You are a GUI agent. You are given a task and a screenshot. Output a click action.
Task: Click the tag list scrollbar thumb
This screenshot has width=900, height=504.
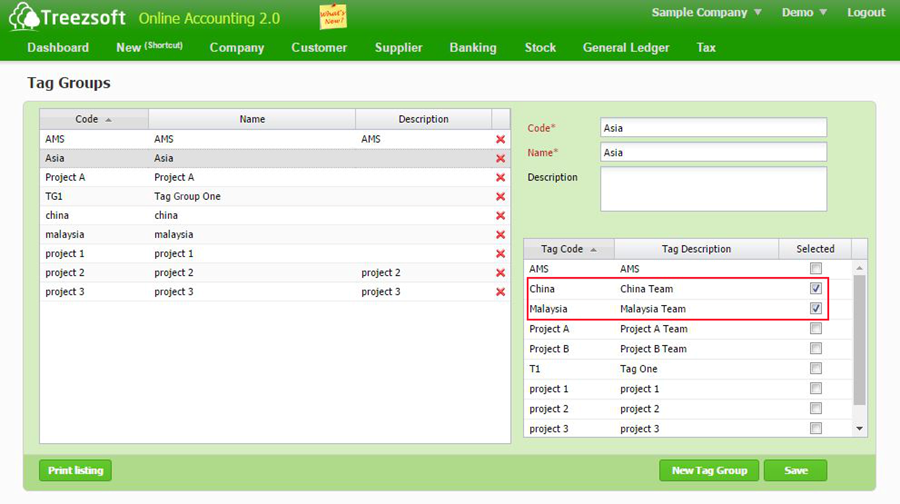859,340
